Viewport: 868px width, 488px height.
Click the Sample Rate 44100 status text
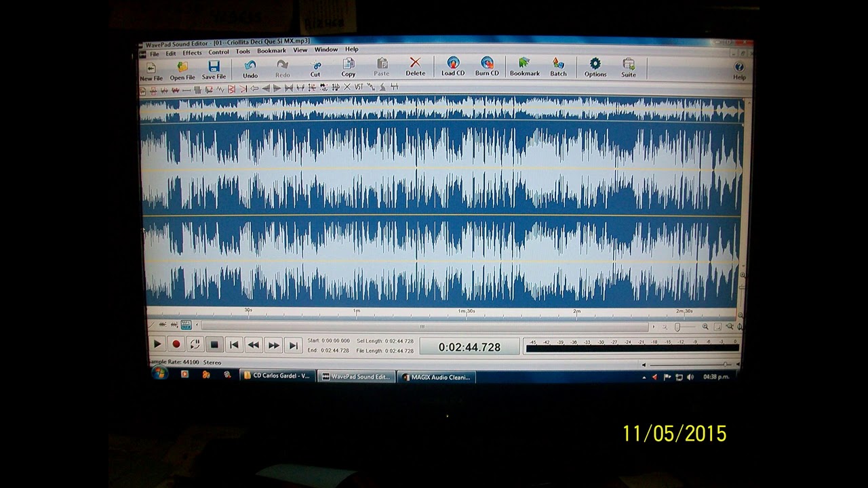(174, 362)
